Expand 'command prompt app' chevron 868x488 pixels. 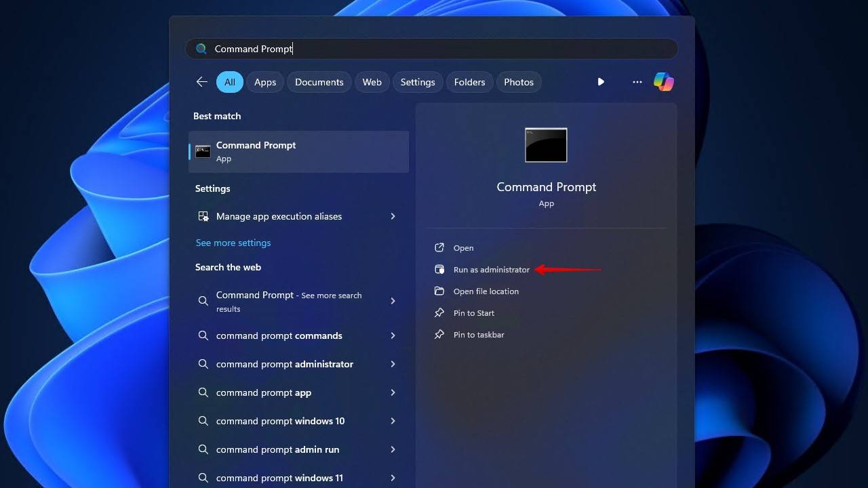[x=393, y=392]
